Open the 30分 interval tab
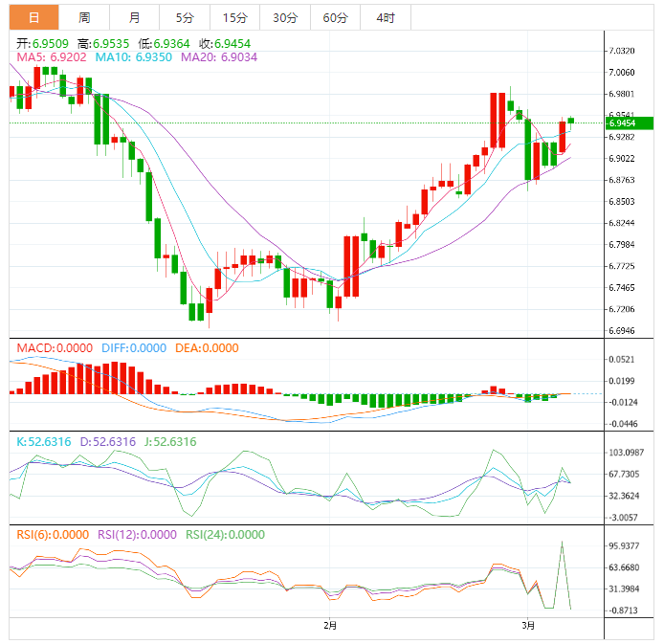 [x=285, y=18]
